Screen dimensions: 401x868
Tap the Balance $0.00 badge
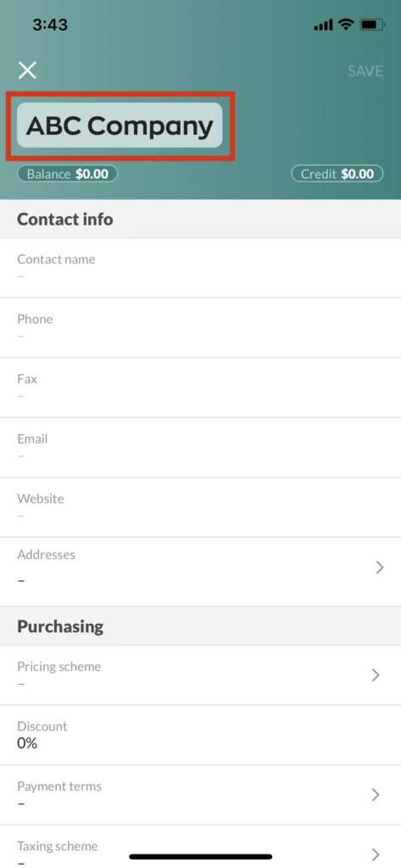[x=68, y=174]
